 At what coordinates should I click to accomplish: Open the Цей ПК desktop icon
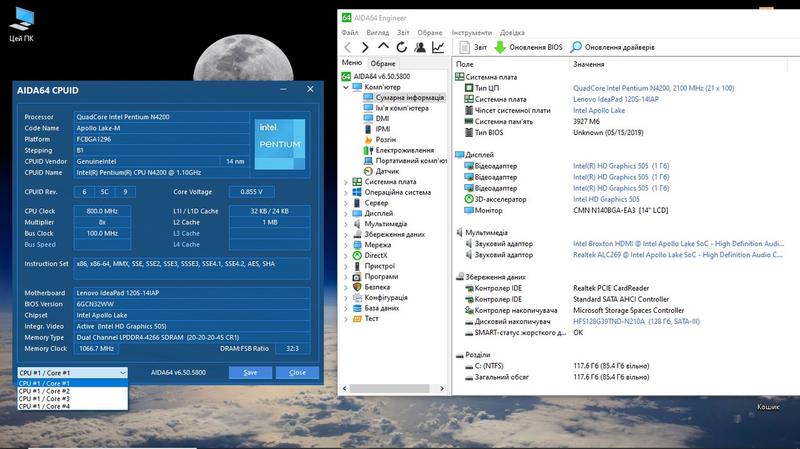pos(21,18)
